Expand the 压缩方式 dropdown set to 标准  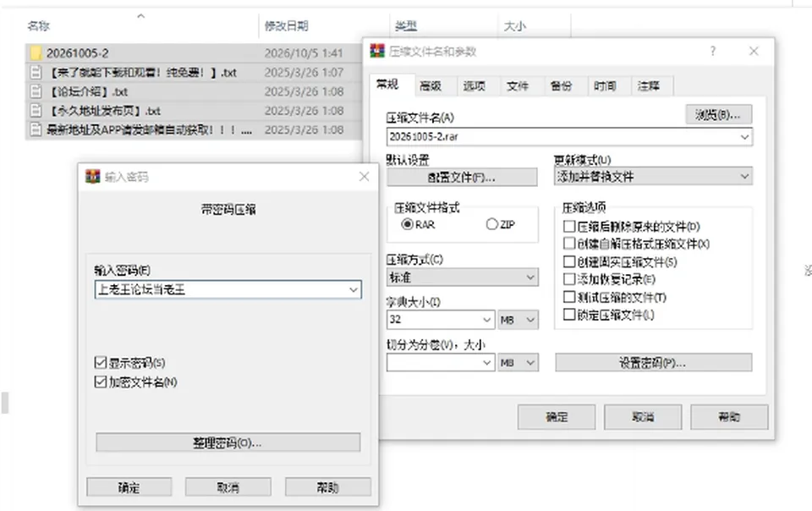click(462, 277)
